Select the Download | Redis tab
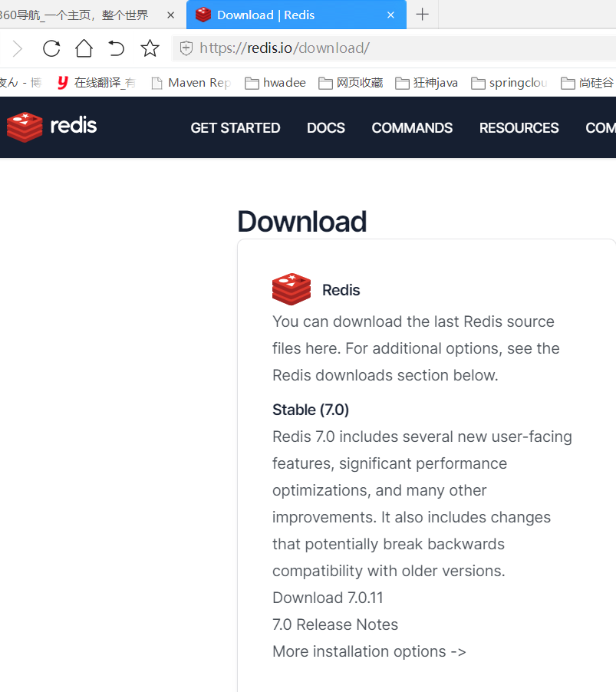 pos(296,15)
